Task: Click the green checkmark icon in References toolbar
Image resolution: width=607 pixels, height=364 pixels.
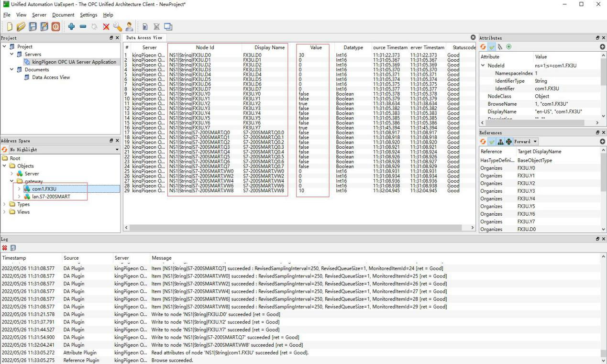Action: (491, 142)
